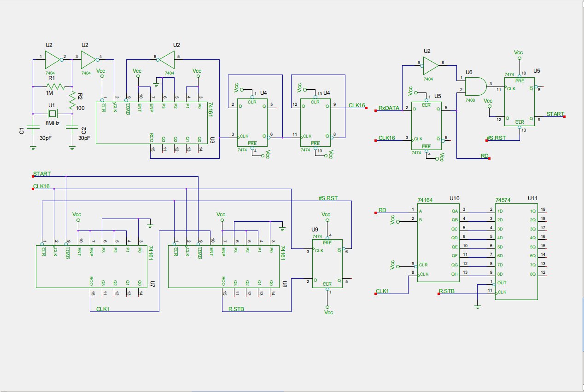Click the C1 capacitor symbol
Screen dimensions: 584x392
33,127
